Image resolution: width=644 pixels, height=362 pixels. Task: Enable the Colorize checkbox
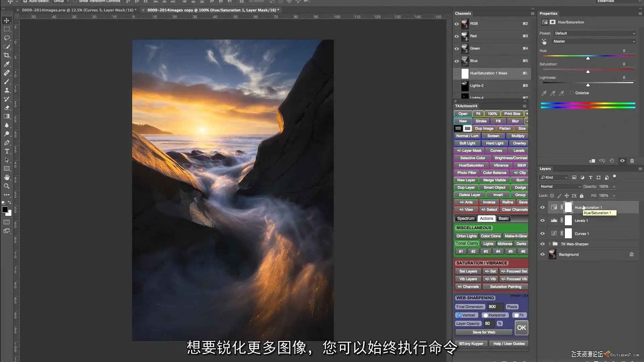(x=572, y=93)
